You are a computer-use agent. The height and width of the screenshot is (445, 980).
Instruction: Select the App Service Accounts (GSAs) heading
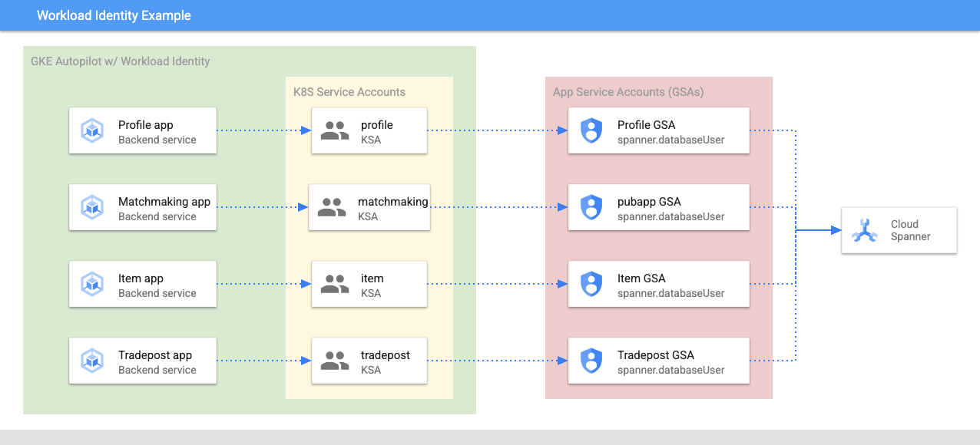click(x=628, y=92)
